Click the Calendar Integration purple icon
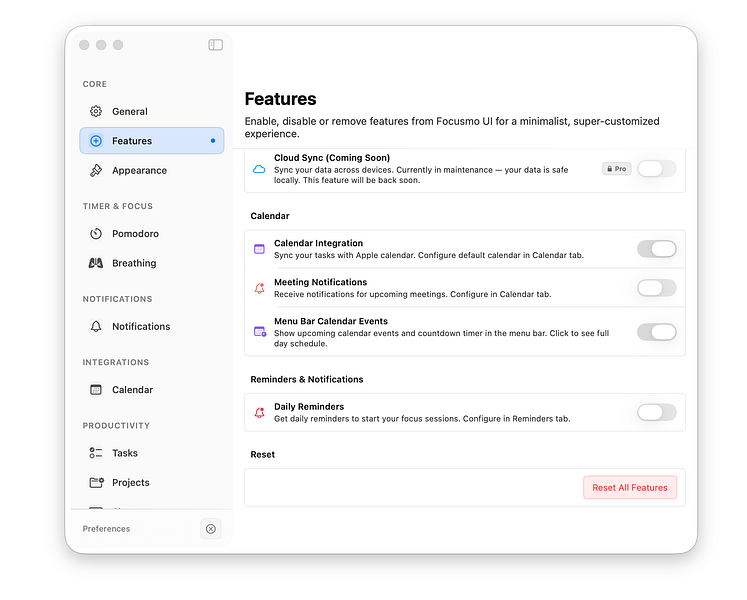 [259, 249]
